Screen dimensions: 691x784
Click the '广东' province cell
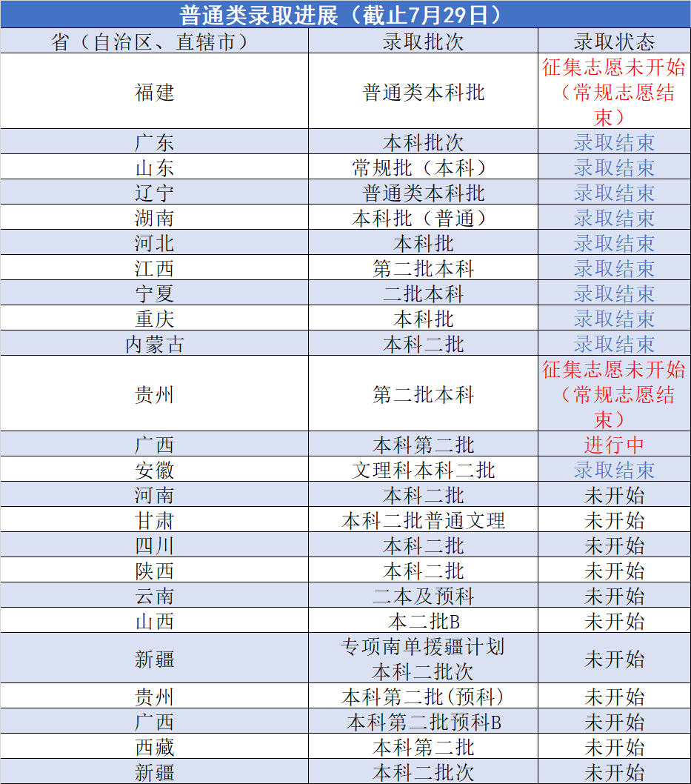154,142
